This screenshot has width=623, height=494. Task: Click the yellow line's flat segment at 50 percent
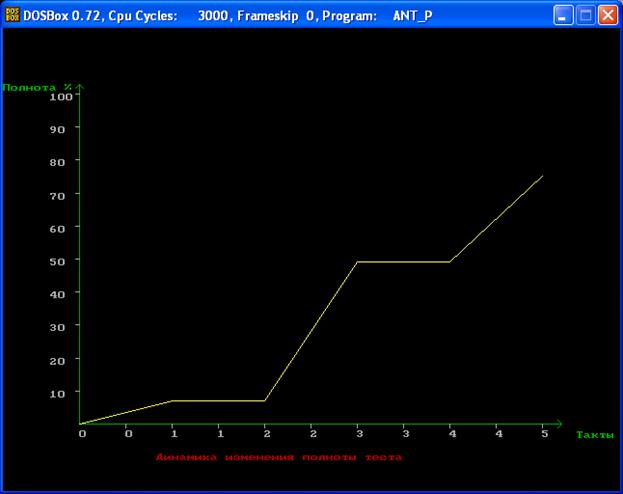coord(403,261)
